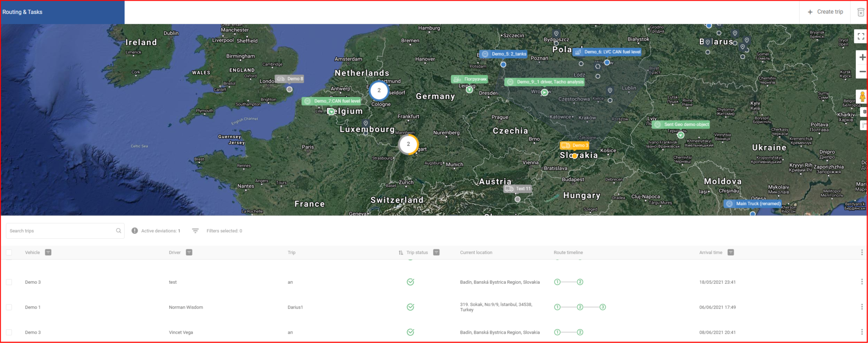The width and height of the screenshot is (868, 343).
Task: Open the orange cluster of 2 near Stuttgart
Action: pos(408,144)
